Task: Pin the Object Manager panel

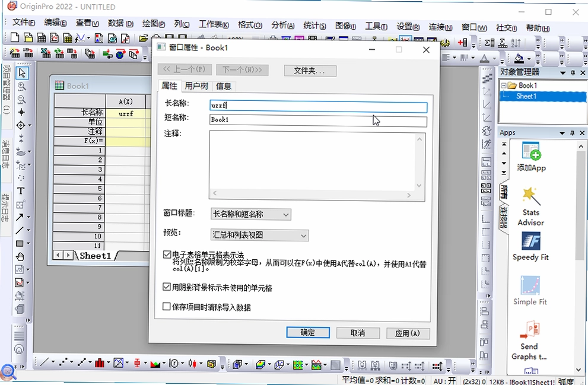Action: click(573, 73)
